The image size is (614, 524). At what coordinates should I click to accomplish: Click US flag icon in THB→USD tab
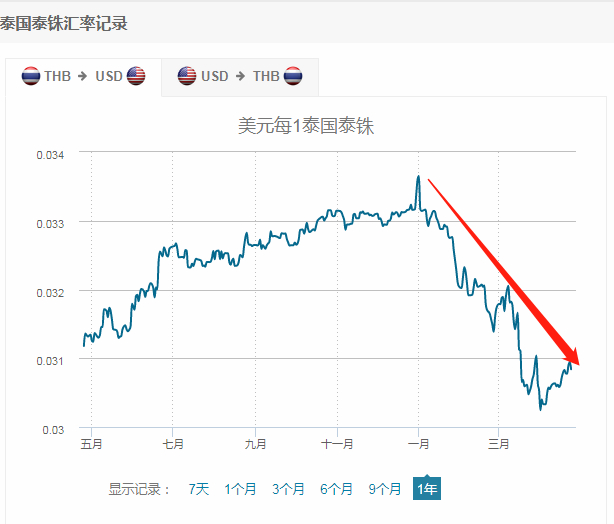pos(136,77)
